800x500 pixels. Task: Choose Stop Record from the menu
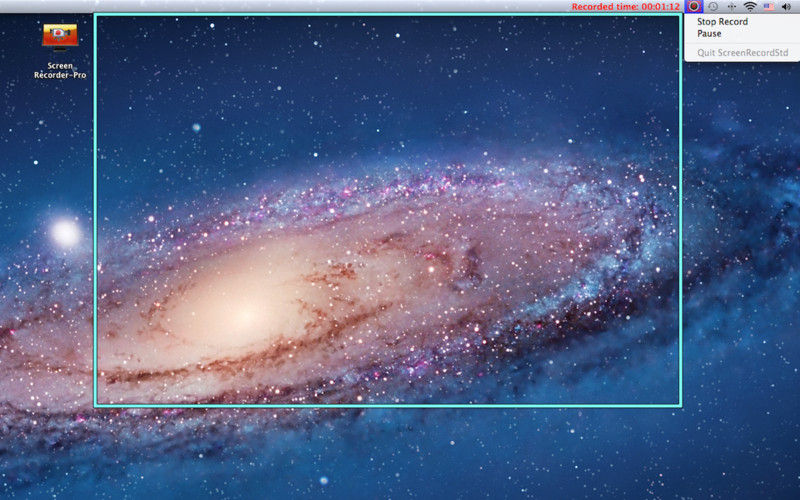[x=722, y=22]
